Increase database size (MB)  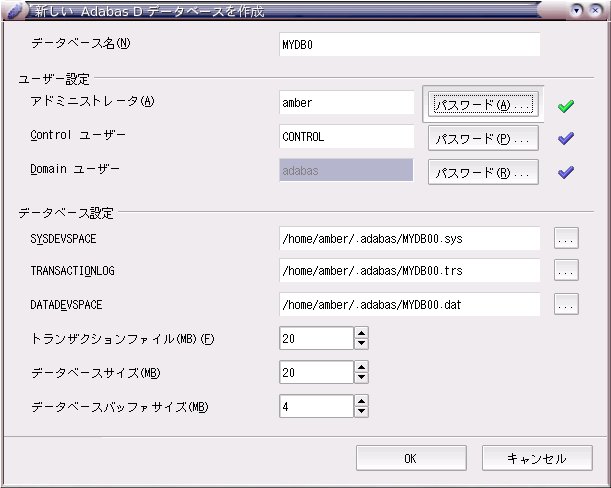click(362, 367)
